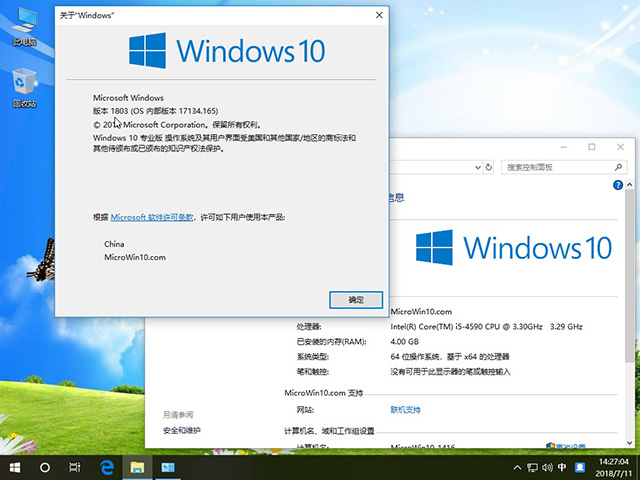Open File Explorer from the taskbar
Image resolution: width=640 pixels, height=480 pixels.
pyautogui.click(x=138, y=468)
